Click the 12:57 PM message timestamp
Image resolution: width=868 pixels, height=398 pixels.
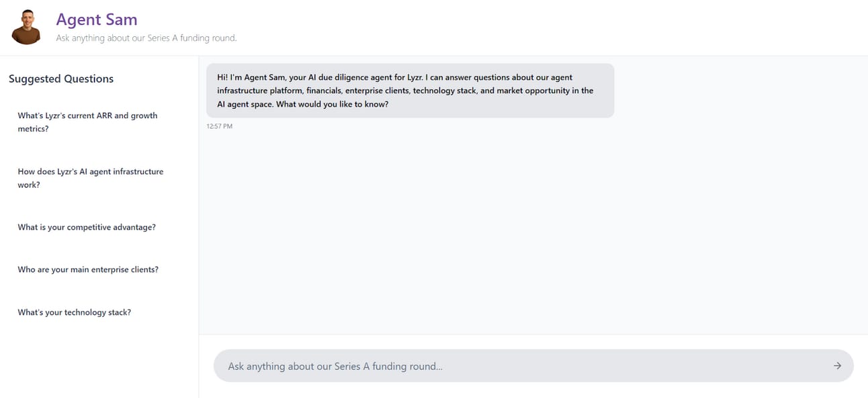[220, 126]
